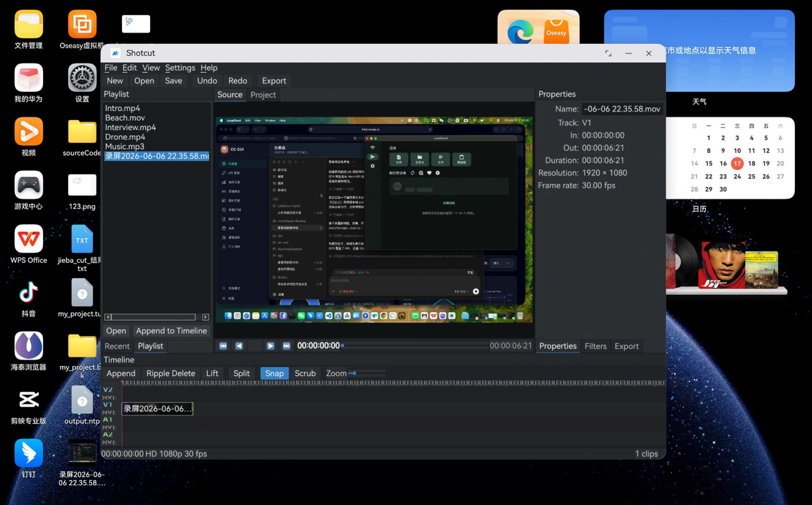The width and height of the screenshot is (812, 505).
Task: Click the playlist horizontal scrollbar
Action: (x=153, y=317)
